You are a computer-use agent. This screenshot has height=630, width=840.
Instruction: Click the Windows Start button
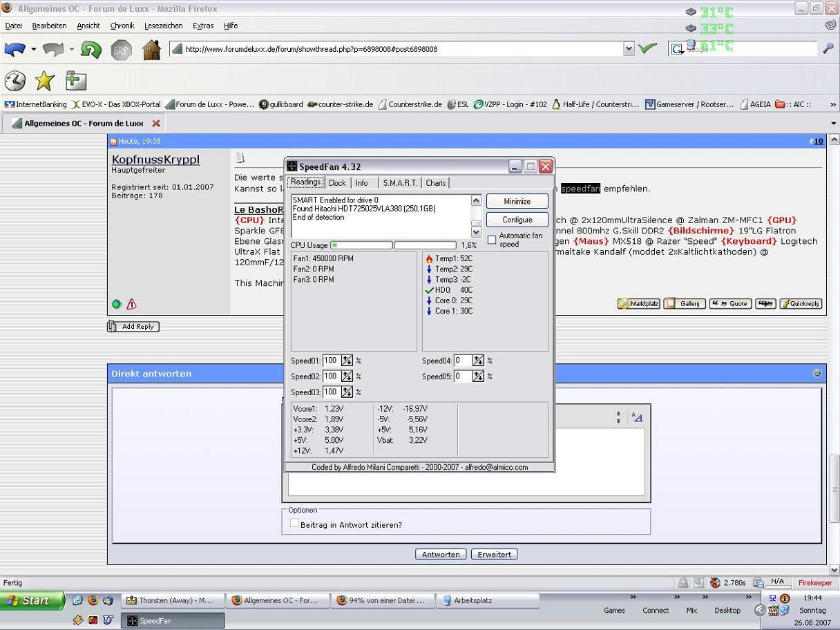coord(32,600)
